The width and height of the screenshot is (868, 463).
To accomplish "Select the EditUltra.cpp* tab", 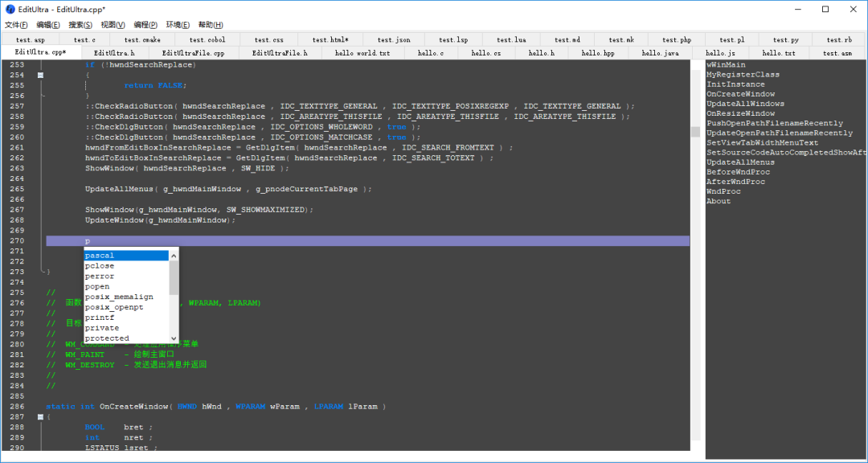I will (x=41, y=52).
